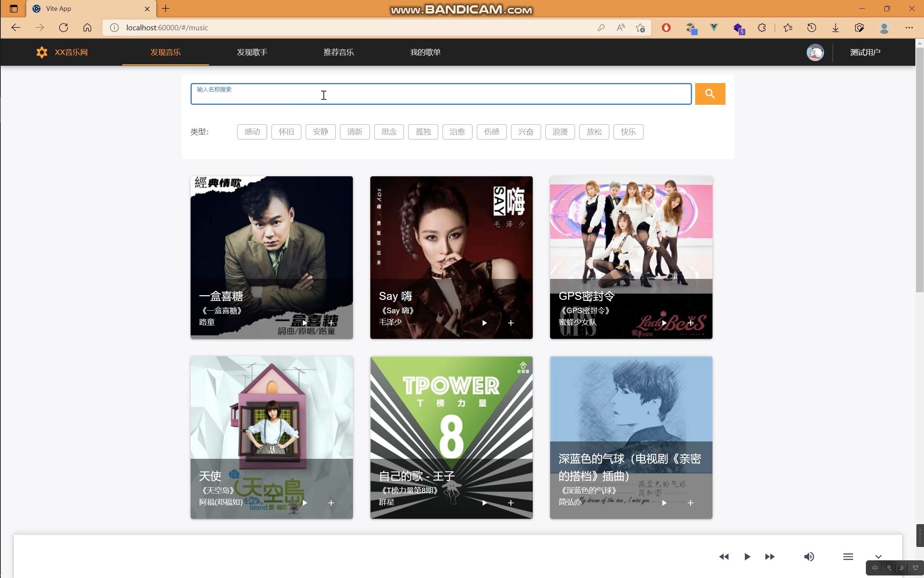Add Say 嗨 to playlist with plus icon
This screenshot has width=924, height=578.
tap(511, 323)
